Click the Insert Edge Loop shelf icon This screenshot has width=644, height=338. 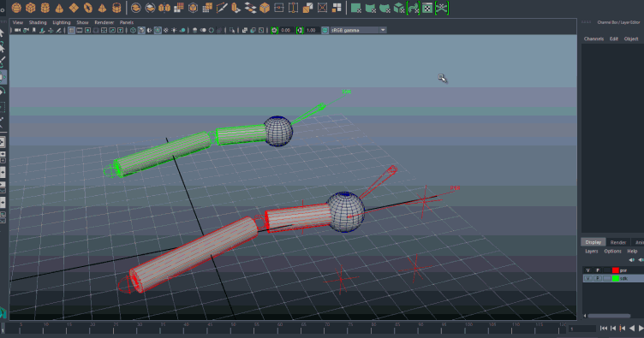point(293,8)
